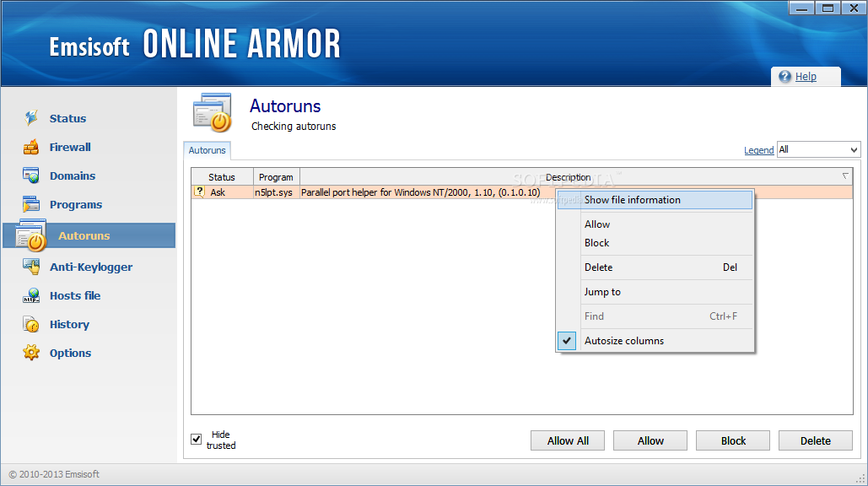Choose Show file information in context menu
Viewport: 868px width, 486px height.
pos(655,200)
